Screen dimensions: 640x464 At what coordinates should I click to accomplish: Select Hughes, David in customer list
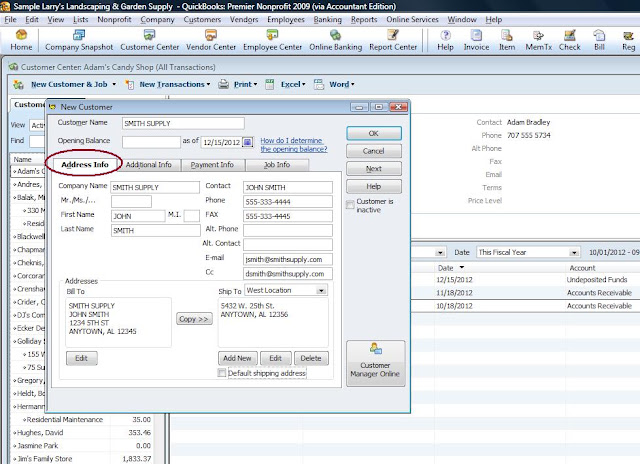(x=82, y=433)
